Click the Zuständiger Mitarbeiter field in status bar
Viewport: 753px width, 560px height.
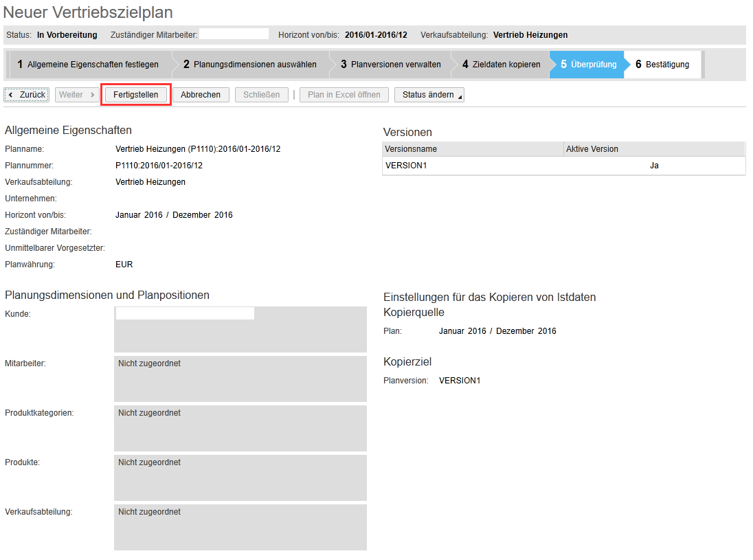[234, 34]
